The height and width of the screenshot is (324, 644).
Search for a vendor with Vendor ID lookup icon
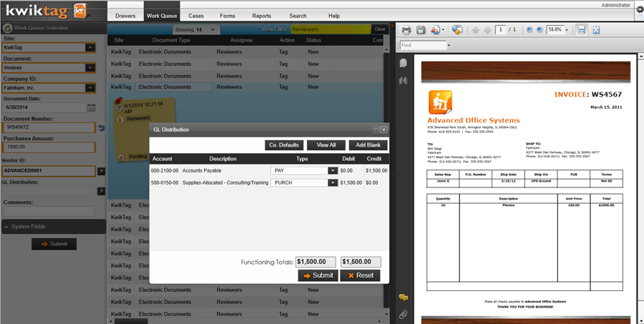(101, 171)
